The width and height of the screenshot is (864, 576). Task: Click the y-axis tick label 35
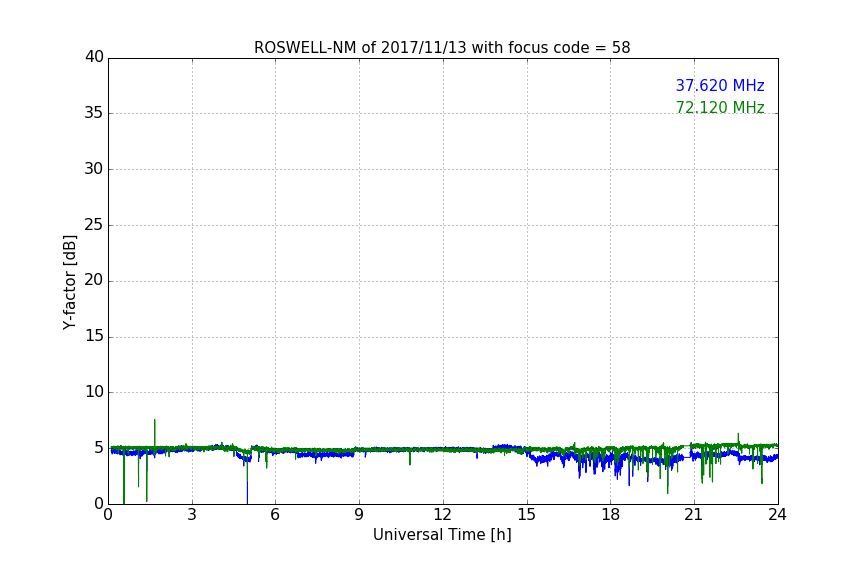94,113
